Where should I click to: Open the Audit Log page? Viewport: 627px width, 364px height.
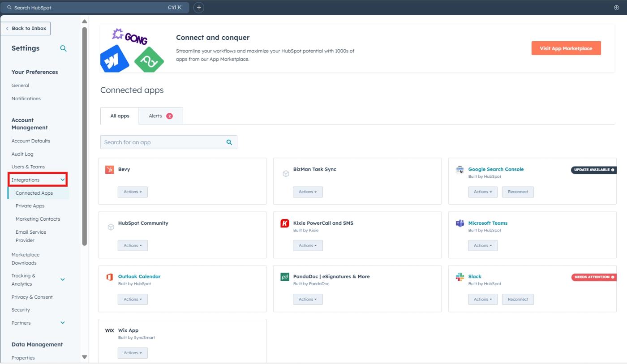coord(22,154)
